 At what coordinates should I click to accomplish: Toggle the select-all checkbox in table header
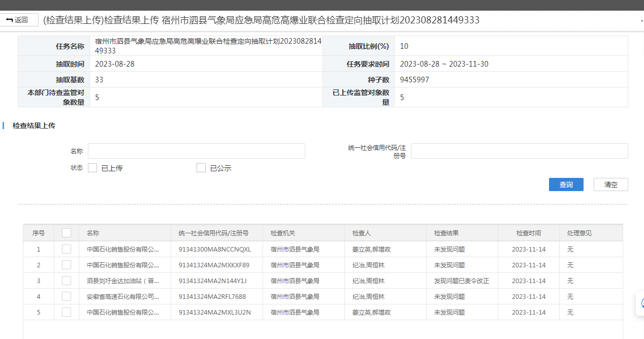67,233
